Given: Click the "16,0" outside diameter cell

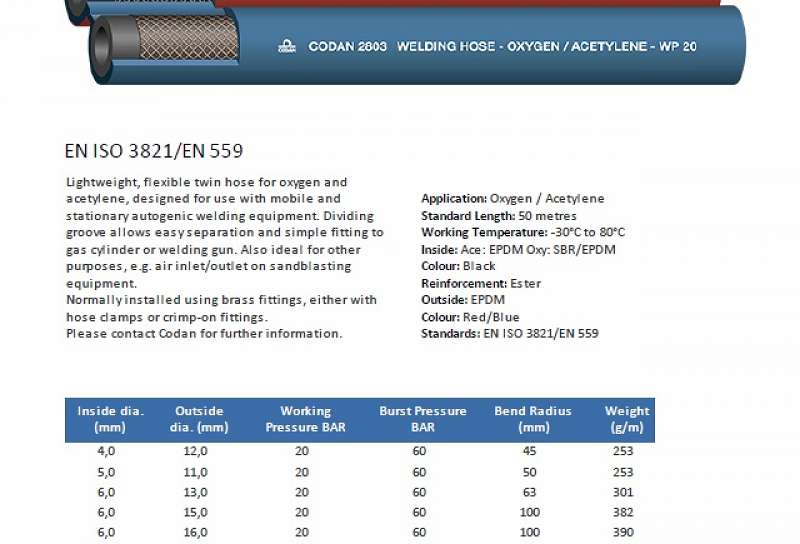Looking at the screenshot, I should pos(195,533).
